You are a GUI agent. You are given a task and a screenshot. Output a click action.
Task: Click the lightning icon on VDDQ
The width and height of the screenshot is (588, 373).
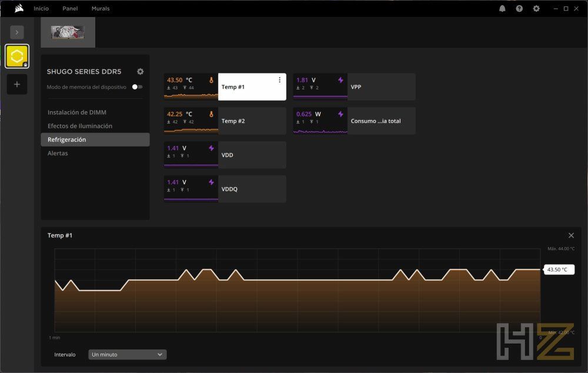(x=211, y=182)
